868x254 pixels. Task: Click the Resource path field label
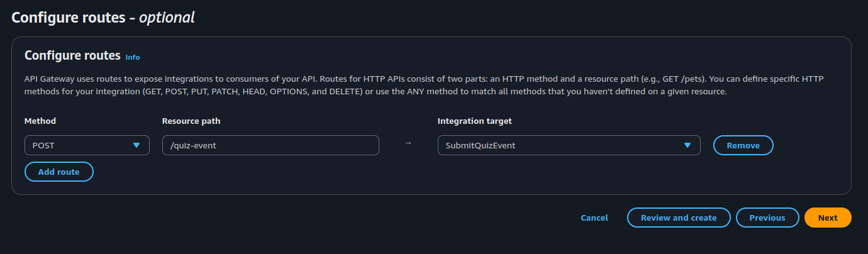191,121
